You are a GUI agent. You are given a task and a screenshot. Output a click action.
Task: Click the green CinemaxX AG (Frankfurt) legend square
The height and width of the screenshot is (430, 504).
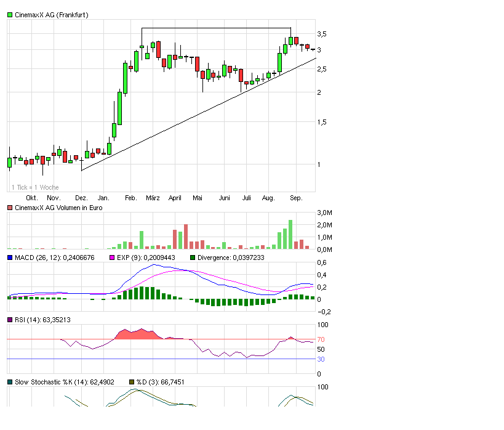[x=10, y=15]
